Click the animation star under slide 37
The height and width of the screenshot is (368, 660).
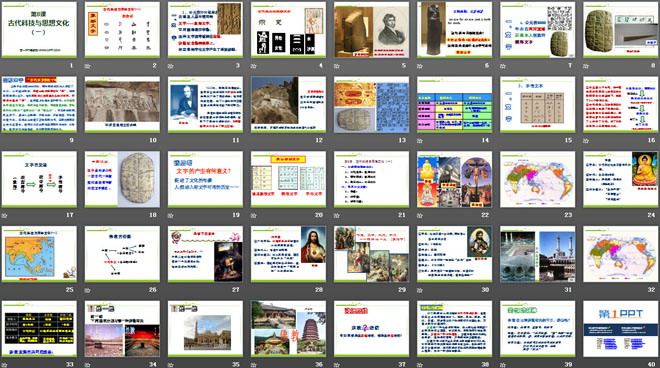[337, 365]
